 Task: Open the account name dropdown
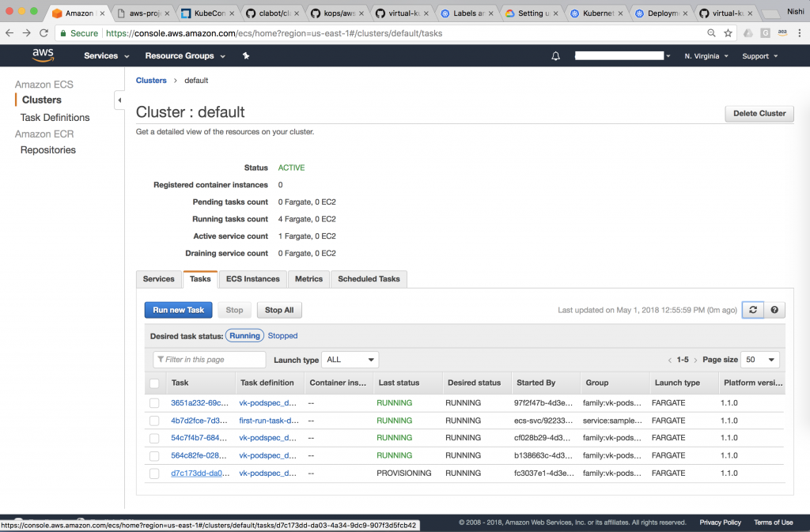tap(623, 55)
